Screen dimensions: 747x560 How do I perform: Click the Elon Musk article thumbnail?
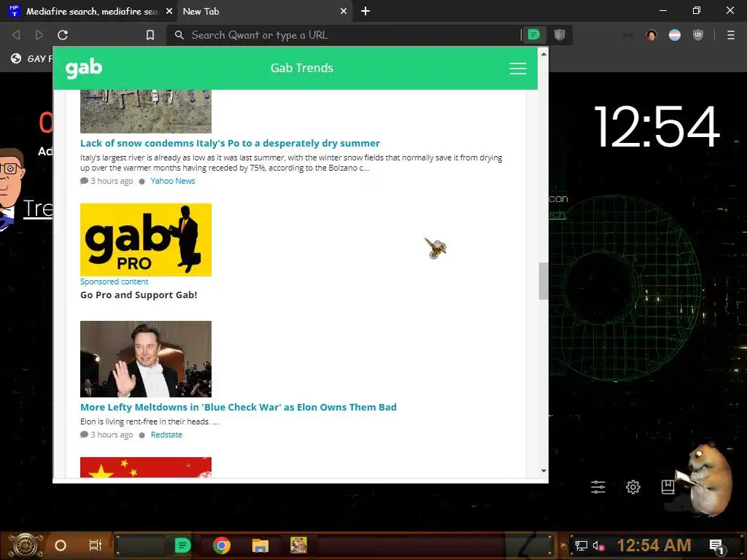point(146,359)
